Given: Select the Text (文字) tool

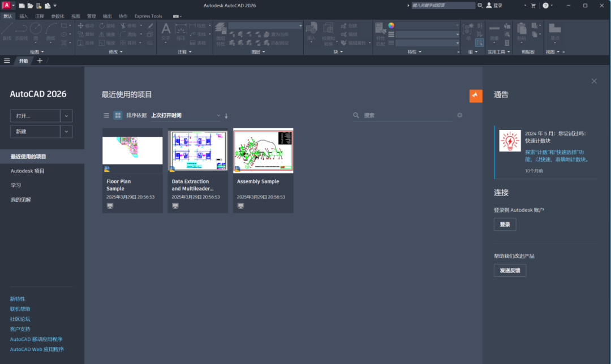Looking at the screenshot, I should point(166,32).
